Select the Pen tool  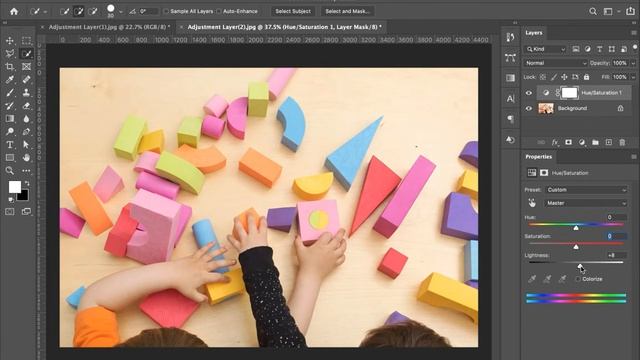(27, 131)
